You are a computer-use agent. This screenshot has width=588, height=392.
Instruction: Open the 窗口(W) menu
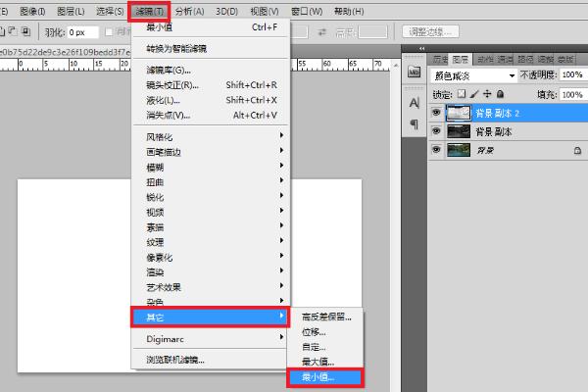tap(307, 11)
